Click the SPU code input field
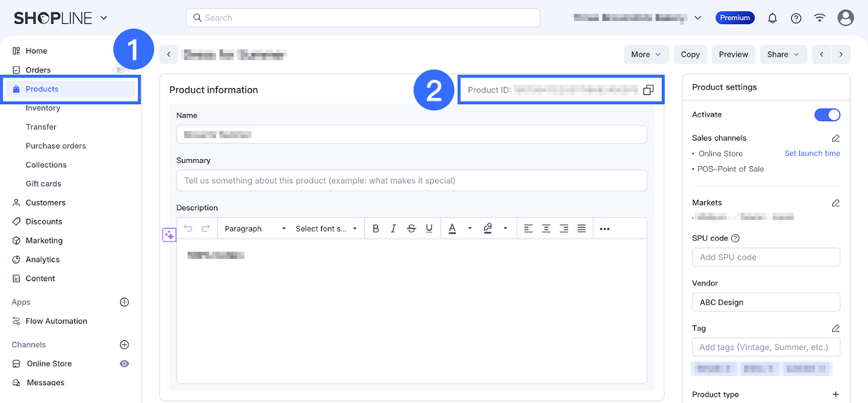Image resolution: width=868 pixels, height=403 pixels. (x=765, y=257)
